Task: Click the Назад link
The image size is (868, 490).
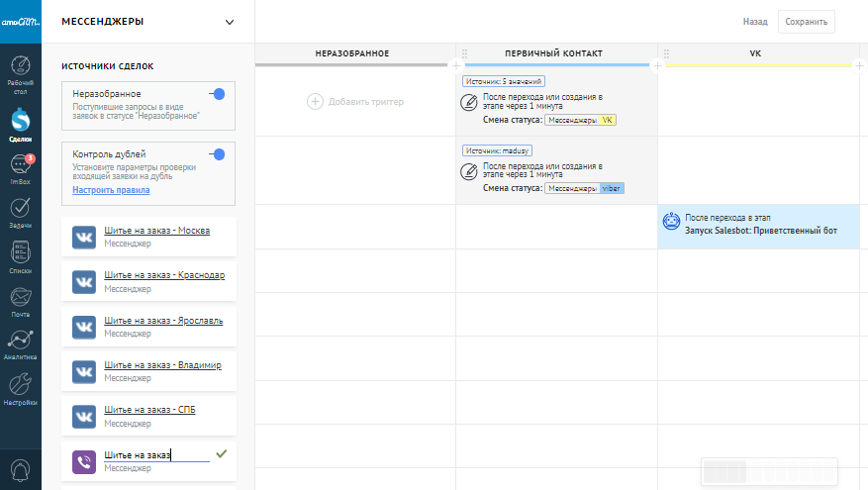Action: (x=754, y=21)
